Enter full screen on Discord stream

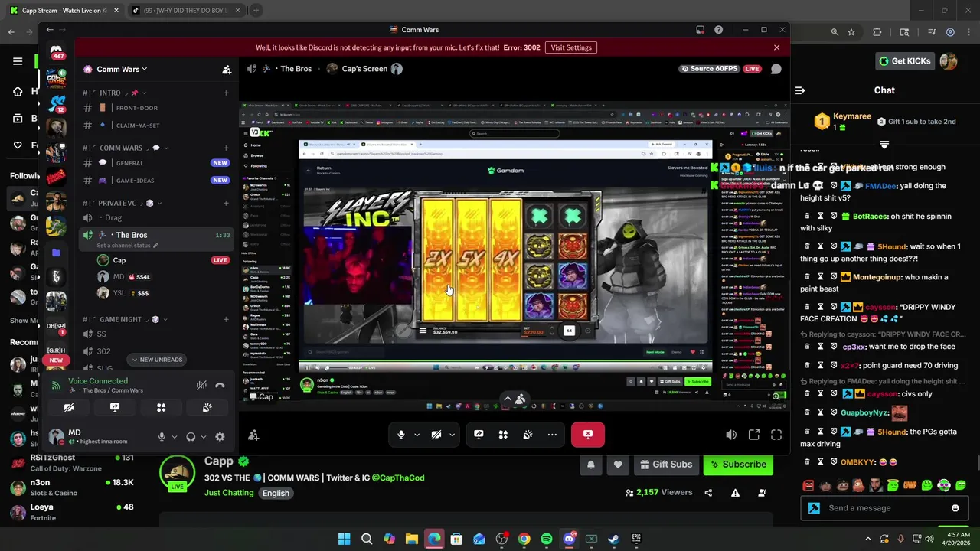click(x=776, y=435)
